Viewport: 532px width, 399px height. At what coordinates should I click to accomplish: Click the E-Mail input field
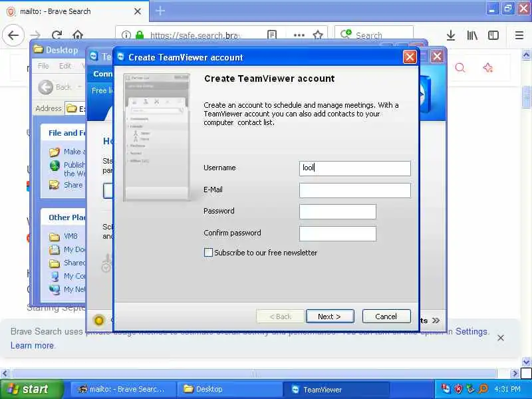355,190
